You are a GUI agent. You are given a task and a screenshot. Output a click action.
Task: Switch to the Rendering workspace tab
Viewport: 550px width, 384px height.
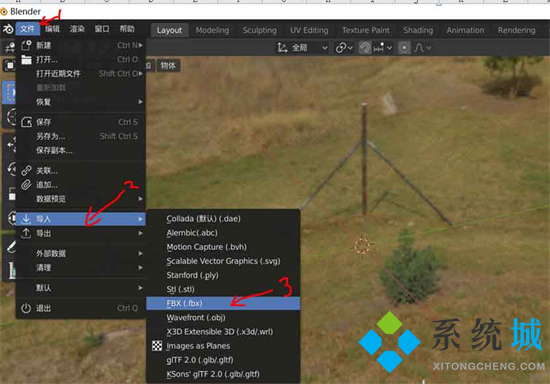(516, 30)
